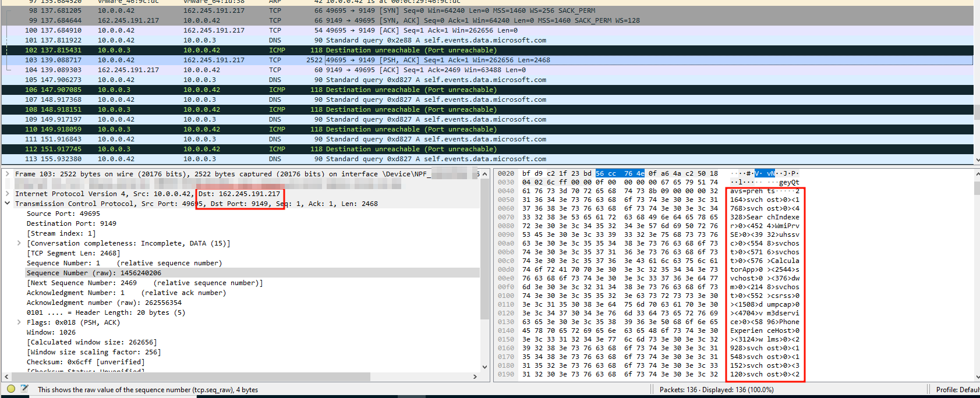This screenshot has width=980, height=398.
Task: Expand Conversation completeness entry
Action: tap(19, 243)
